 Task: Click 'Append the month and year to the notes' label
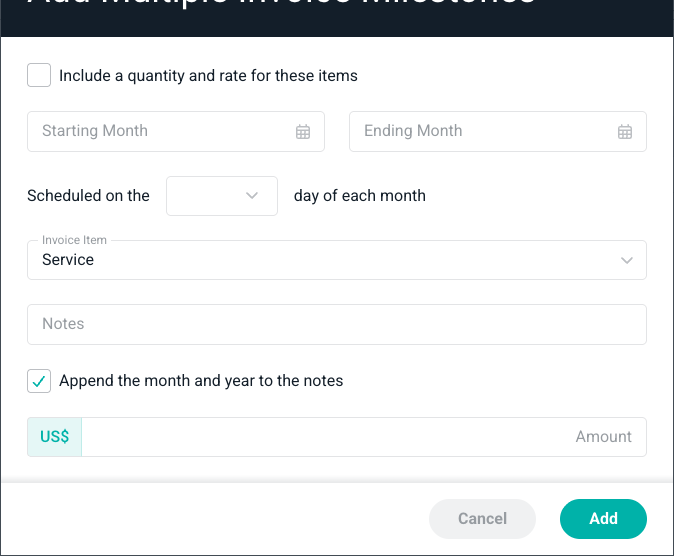coord(201,381)
